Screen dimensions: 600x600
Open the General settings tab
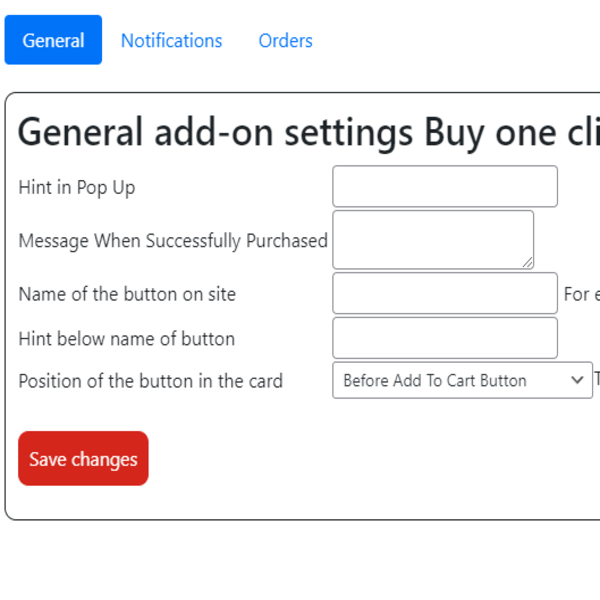pyautogui.click(x=53, y=40)
